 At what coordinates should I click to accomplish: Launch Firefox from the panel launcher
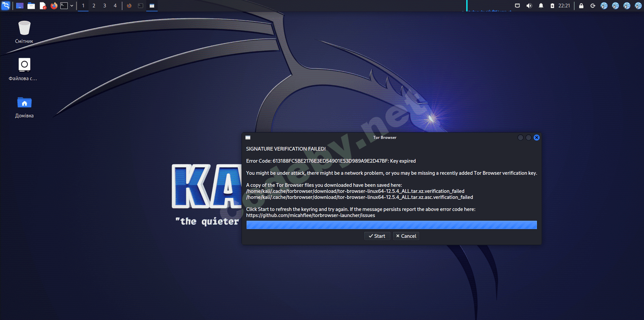pyautogui.click(x=54, y=6)
